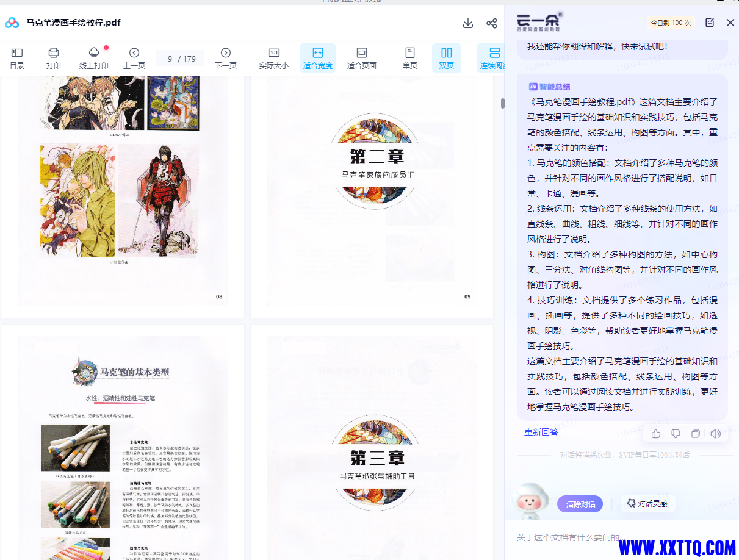Click the text 对话将消耗次数 SVIP notice
Image resolution: width=739 pixels, height=560 pixels.
pyautogui.click(x=625, y=455)
